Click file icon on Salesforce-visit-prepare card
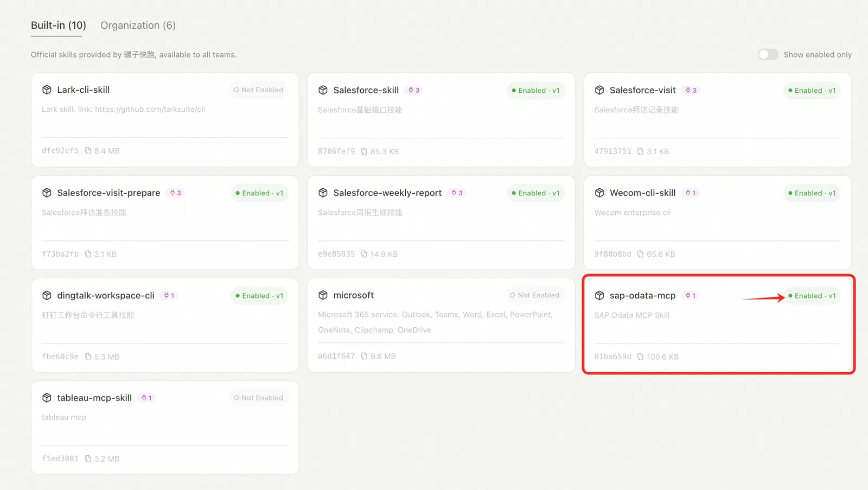This screenshot has width=868, height=490. click(88, 254)
